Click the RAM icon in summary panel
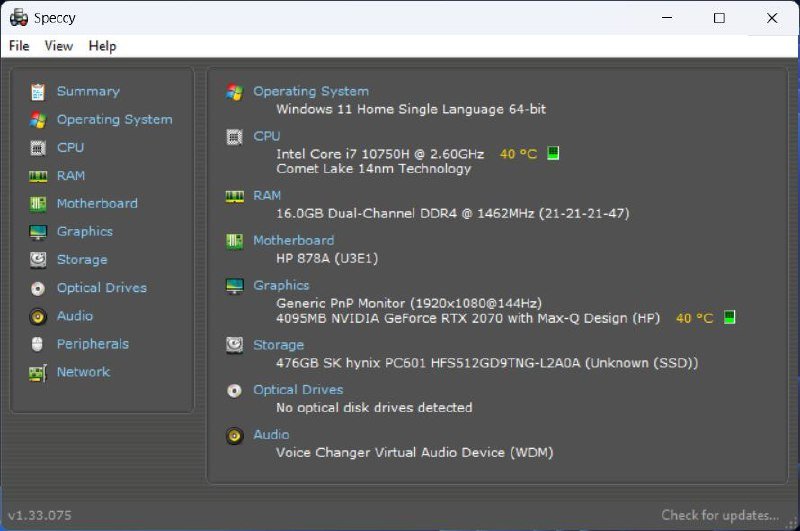Viewport: 800px width, 531px height. (235, 197)
